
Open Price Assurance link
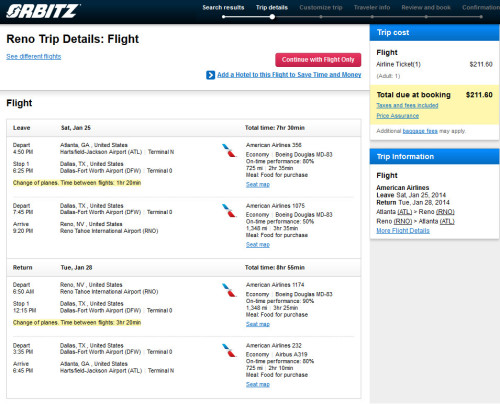(398, 116)
